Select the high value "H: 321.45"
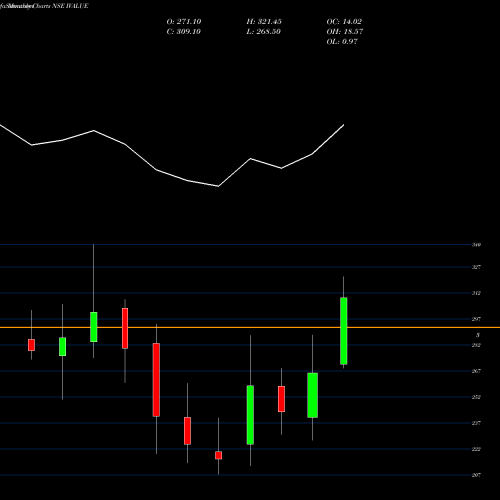Viewport: 500px width, 500px height. (x=264, y=22)
